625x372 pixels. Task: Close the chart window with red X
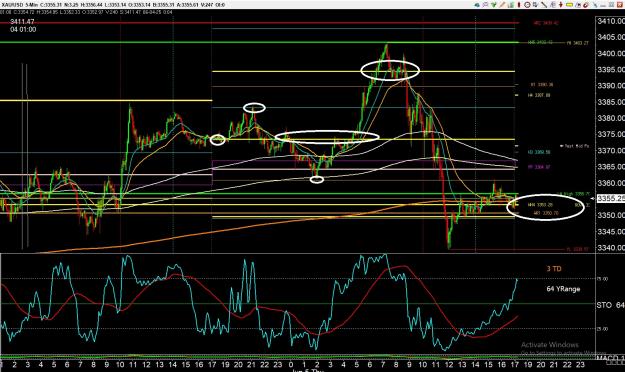tap(619, 5)
